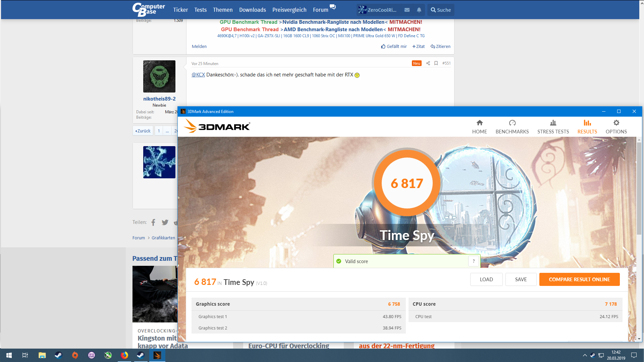Open the 3DMark HOME icon tab
Image resolution: width=644 pixels, height=362 pixels.
point(479,127)
